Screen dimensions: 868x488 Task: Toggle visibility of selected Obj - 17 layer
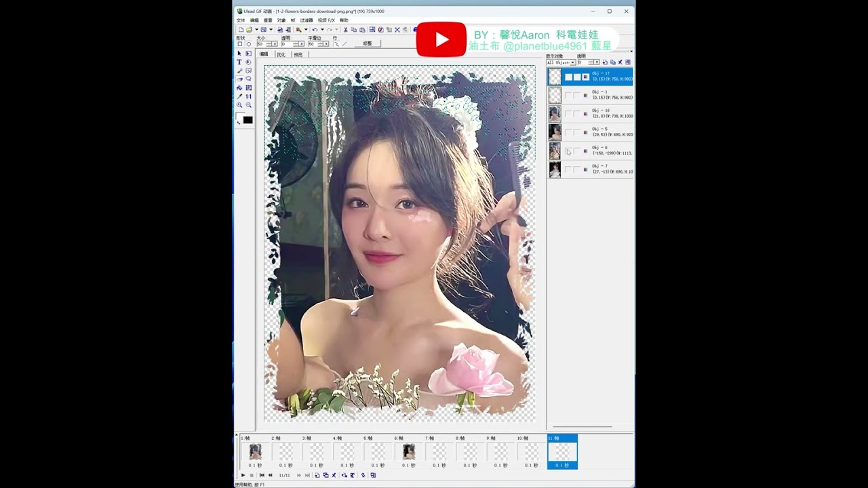[x=568, y=77]
